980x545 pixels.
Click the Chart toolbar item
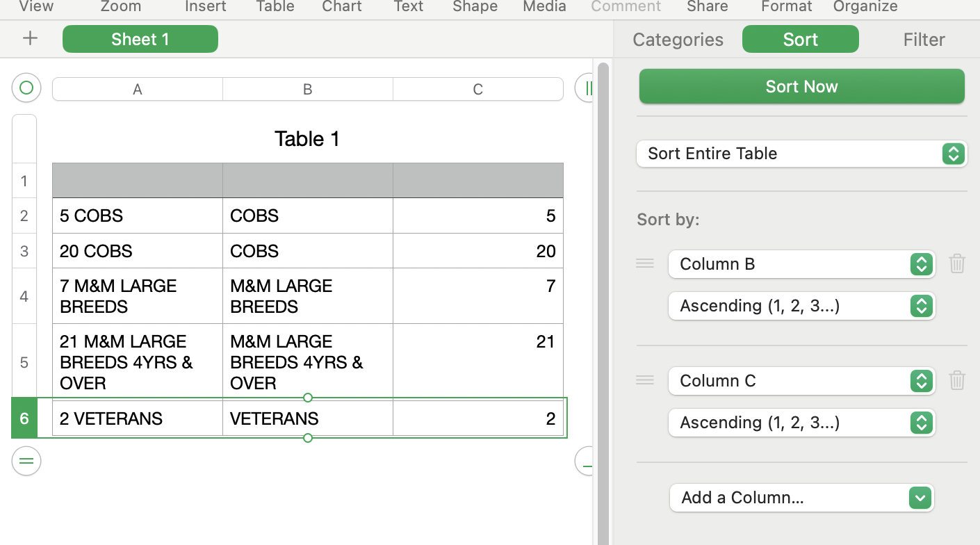pyautogui.click(x=341, y=7)
